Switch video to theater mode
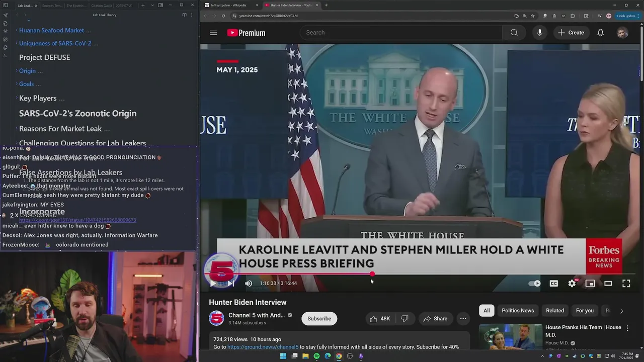Image resolution: width=644 pixels, height=362 pixels. point(608,283)
